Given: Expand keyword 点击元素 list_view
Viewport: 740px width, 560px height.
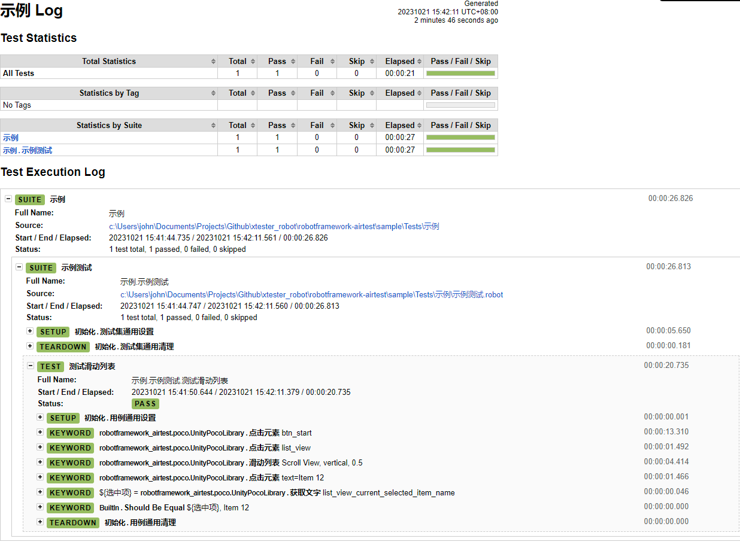Looking at the screenshot, I should point(40,447).
